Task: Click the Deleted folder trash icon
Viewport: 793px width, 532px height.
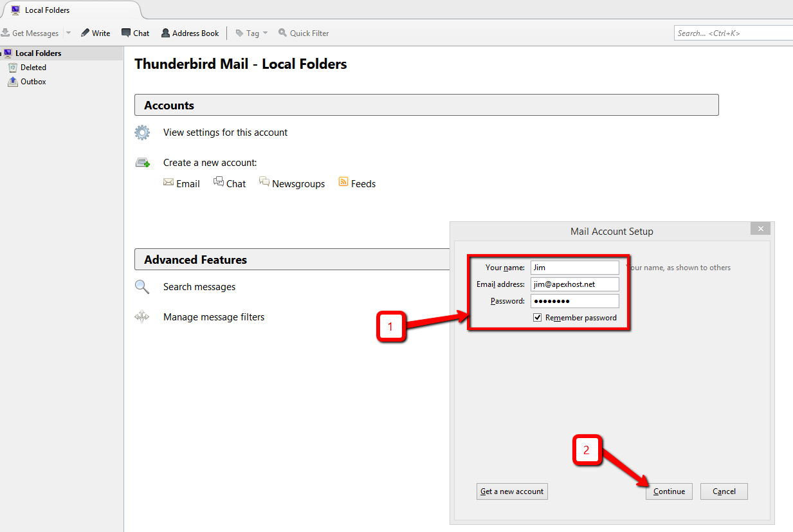Action: point(13,68)
